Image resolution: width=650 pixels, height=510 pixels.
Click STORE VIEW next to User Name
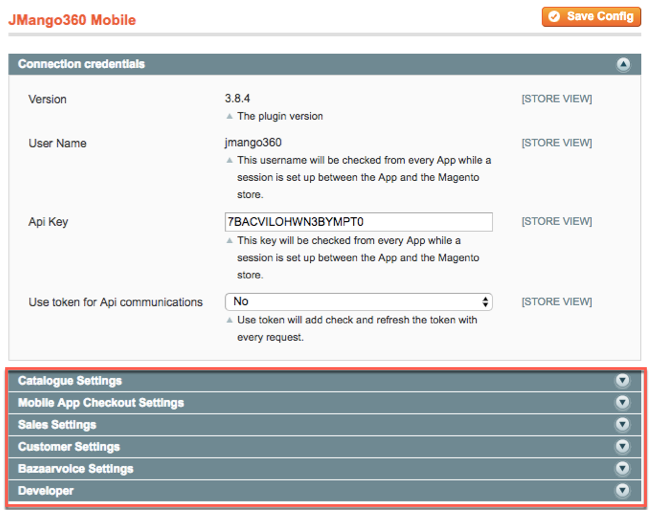click(x=557, y=143)
